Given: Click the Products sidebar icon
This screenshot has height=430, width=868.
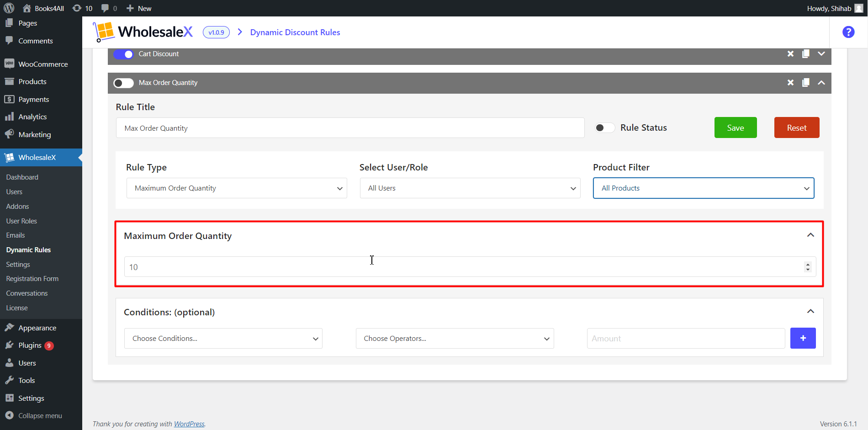Looking at the screenshot, I should click(x=9, y=82).
